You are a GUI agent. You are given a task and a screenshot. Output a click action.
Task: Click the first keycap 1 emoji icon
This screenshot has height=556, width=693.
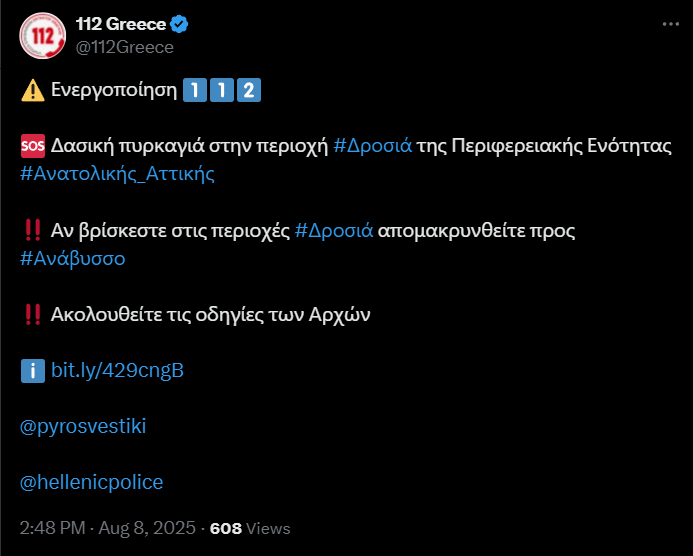[x=196, y=91]
